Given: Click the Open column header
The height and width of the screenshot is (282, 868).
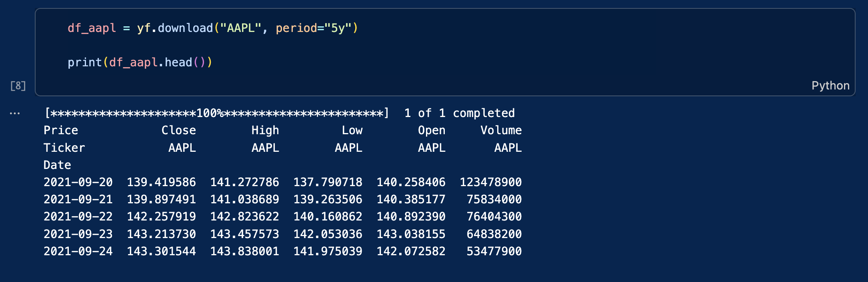Looking at the screenshot, I should click(432, 131).
